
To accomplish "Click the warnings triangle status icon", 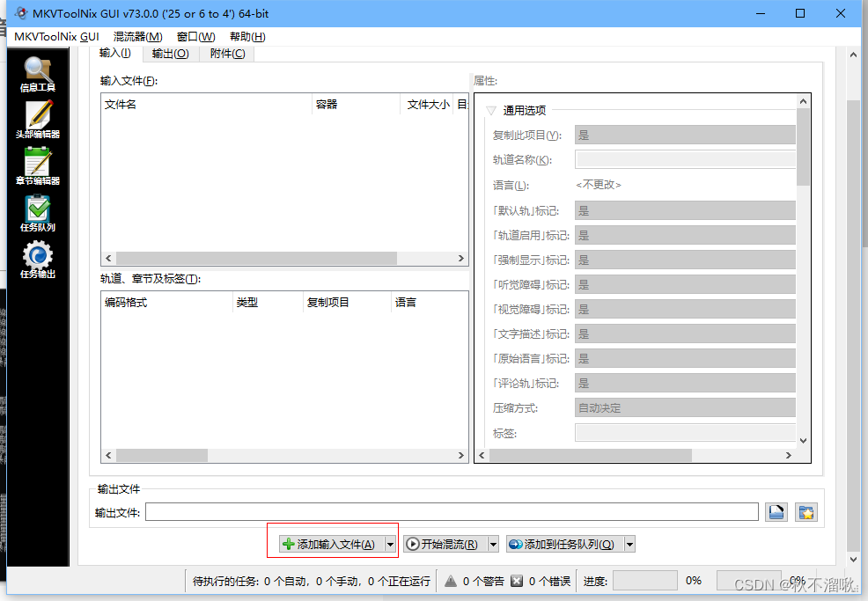I will [451, 581].
